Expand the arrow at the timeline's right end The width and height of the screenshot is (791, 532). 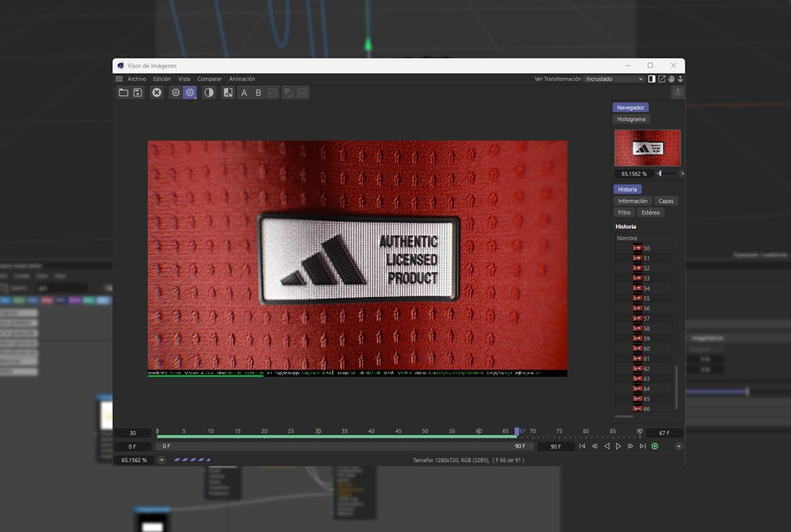click(x=678, y=446)
